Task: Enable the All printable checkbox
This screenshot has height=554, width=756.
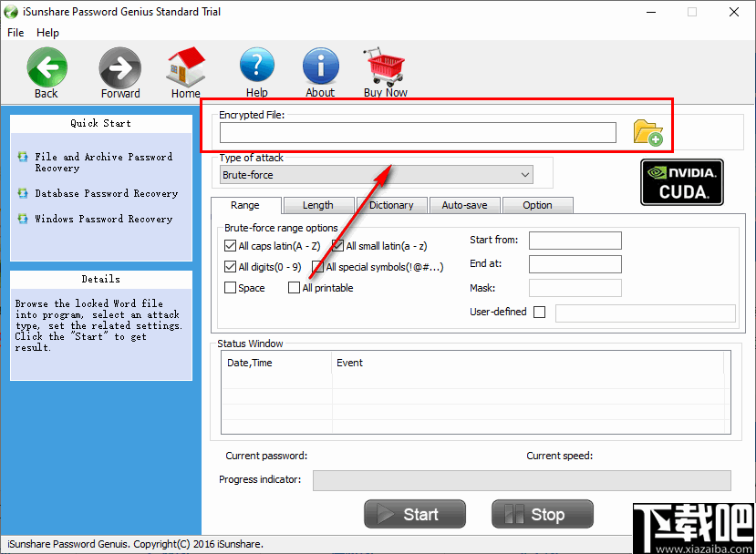Action: (x=294, y=288)
